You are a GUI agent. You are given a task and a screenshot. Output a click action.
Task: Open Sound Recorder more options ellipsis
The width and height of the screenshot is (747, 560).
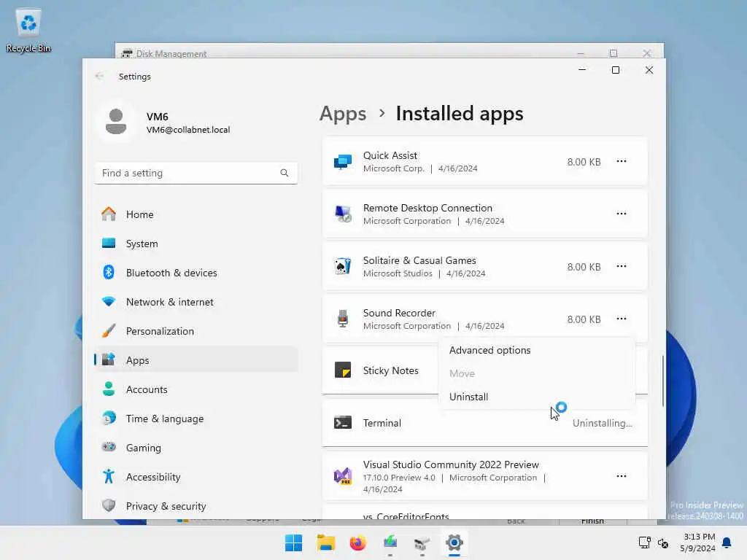(622, 319)
